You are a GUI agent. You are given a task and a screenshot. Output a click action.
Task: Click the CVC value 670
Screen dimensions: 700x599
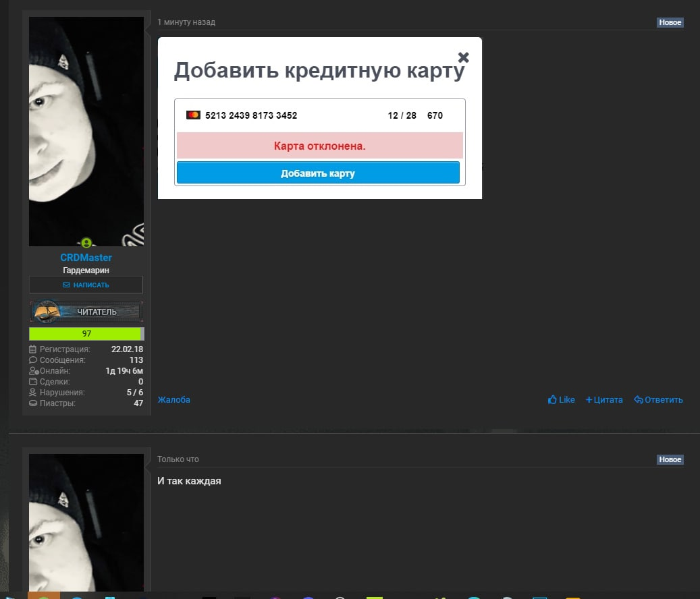(x=435, y=115)
